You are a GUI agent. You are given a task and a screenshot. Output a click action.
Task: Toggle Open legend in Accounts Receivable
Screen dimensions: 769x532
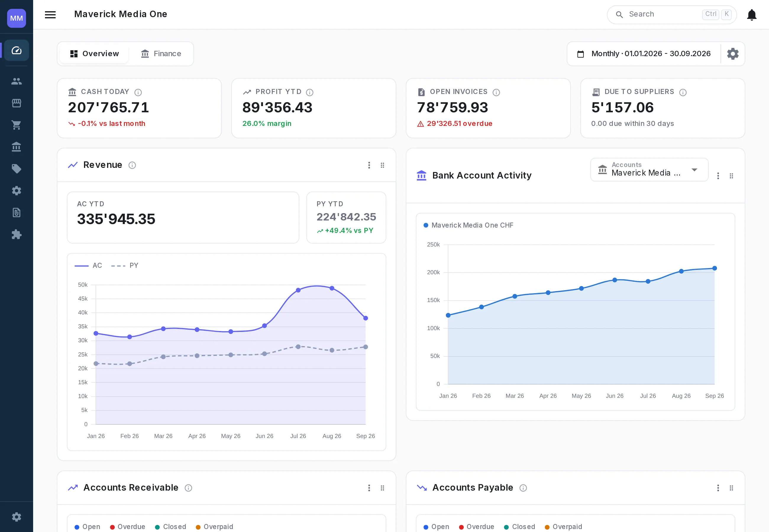pyautogui.click(x=87, y=526)
